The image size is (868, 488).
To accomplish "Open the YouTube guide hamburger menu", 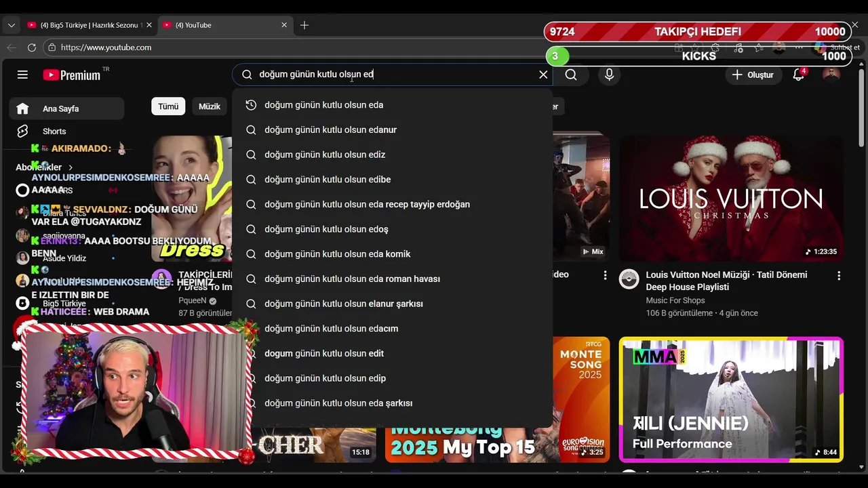I will click(x=22, y=75).
